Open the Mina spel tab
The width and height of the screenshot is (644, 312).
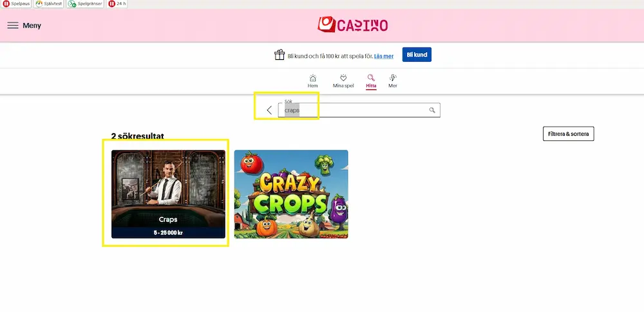pyautogui.click(x=343, y=81)
